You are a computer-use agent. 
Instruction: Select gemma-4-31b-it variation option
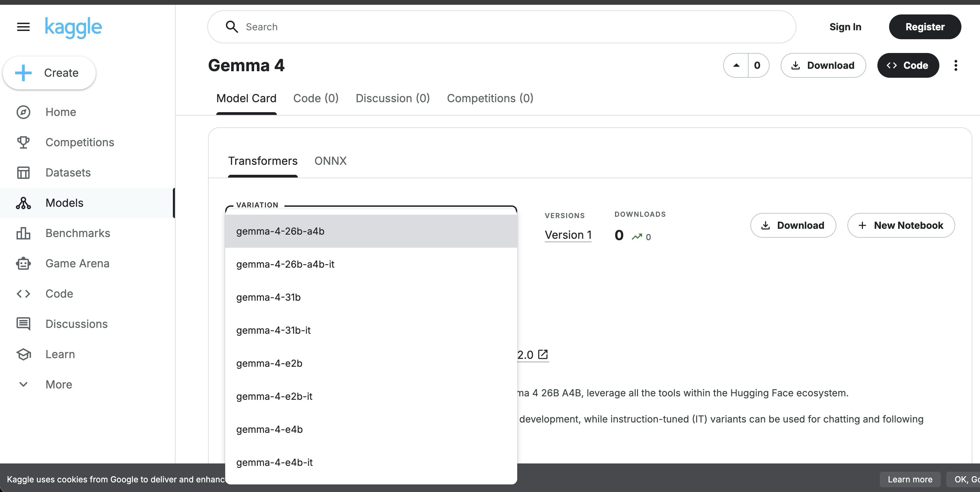point(371,330)
